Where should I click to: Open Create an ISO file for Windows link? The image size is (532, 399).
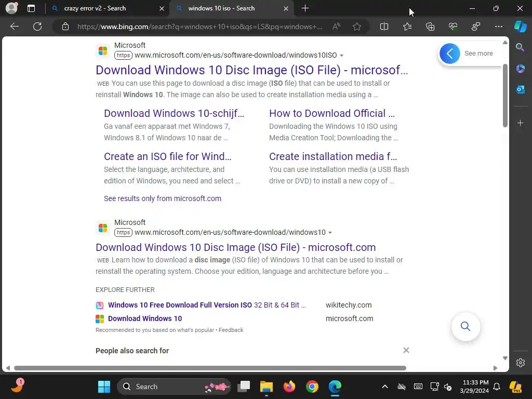(168, 156)
